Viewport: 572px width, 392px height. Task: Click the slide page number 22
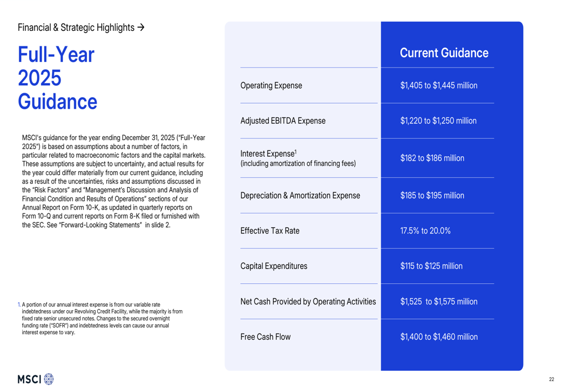click(551, 379)
